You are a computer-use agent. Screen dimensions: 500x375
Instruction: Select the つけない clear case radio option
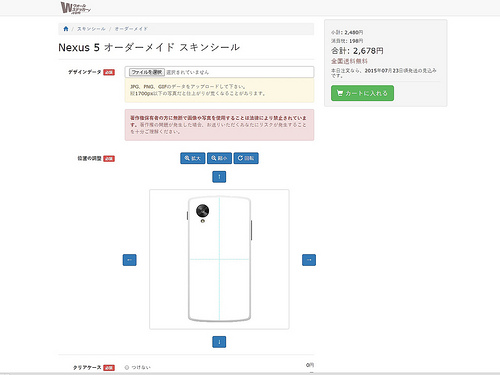point(127,367)
